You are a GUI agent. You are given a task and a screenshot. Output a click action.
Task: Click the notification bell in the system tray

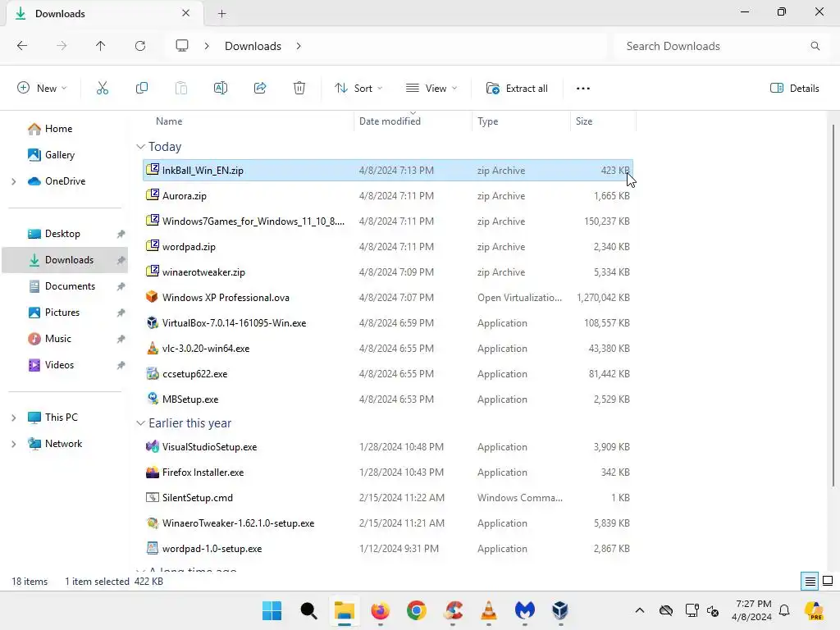click(x=784, y=610)
